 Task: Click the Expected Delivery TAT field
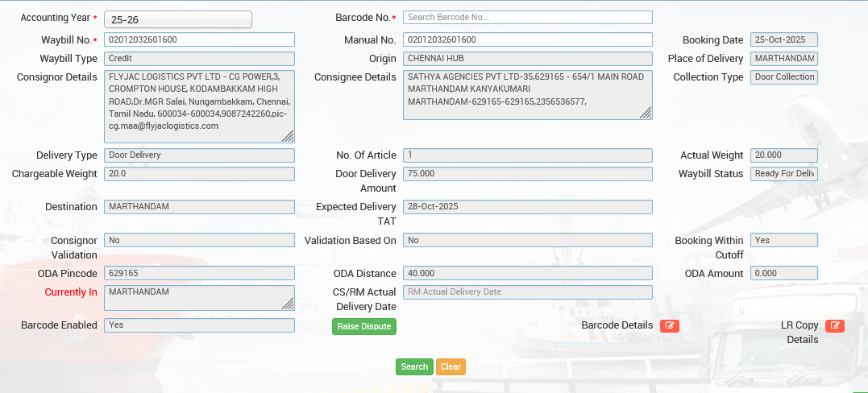point(527,207)
